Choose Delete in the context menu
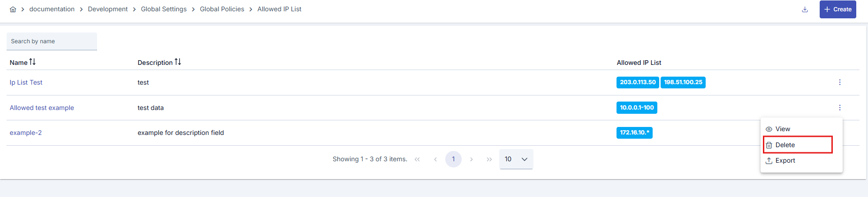 [784, 145]
